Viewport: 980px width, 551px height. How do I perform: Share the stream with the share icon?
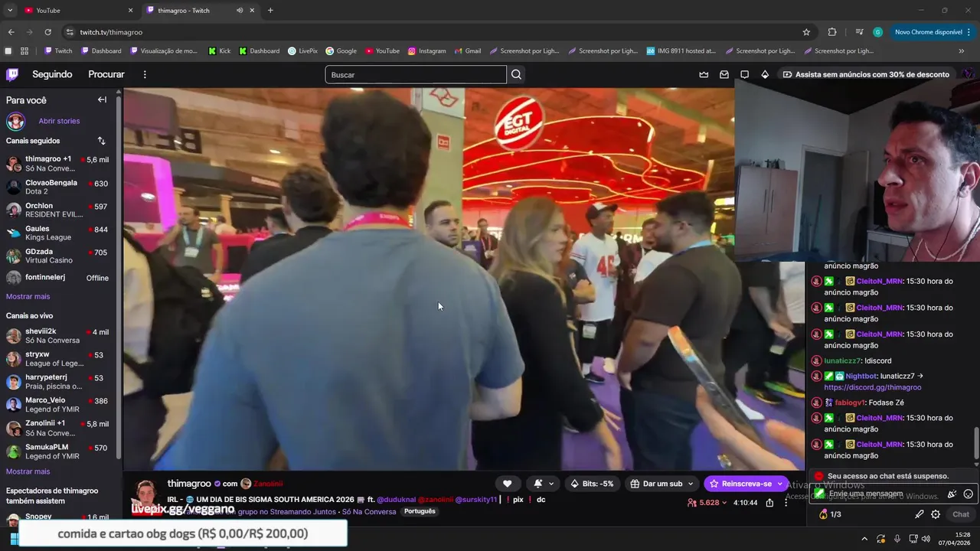click(x=769, y=503)
